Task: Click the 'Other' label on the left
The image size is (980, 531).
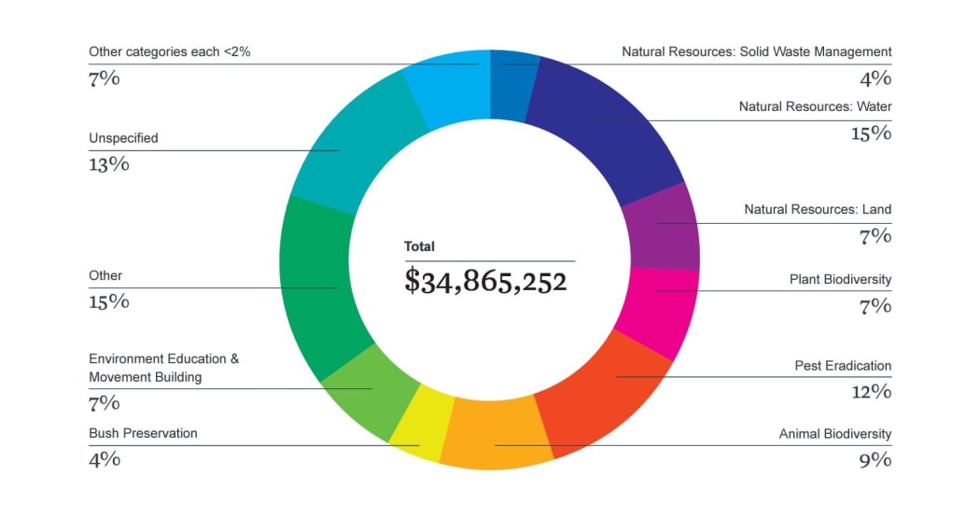Action: tap(105, 275)
